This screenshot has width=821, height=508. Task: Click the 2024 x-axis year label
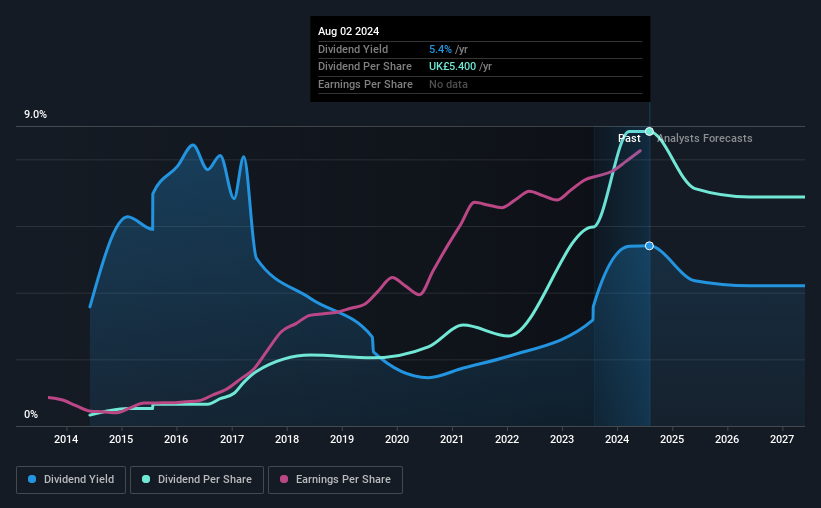[x=617, y=439]
